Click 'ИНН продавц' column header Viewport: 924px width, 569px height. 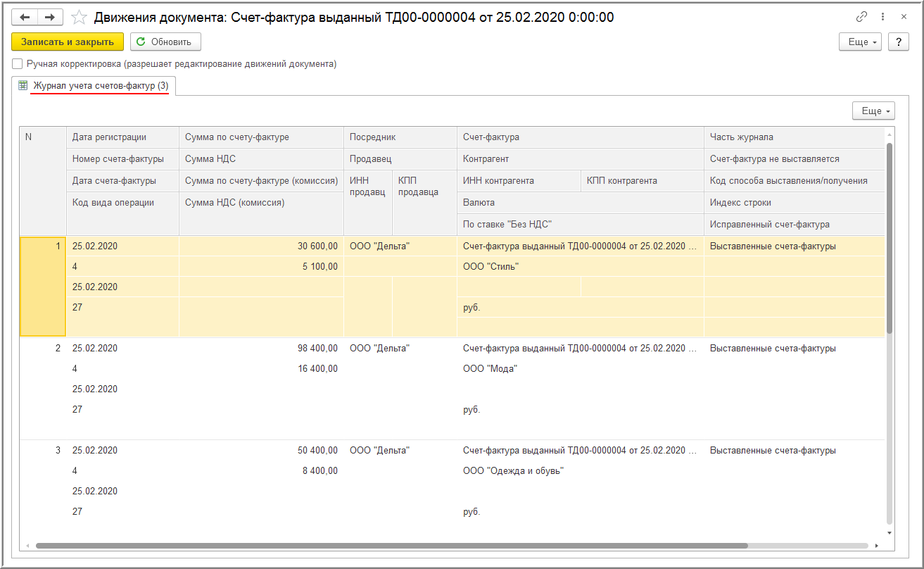pyautogui.click(x=368, y=203)
